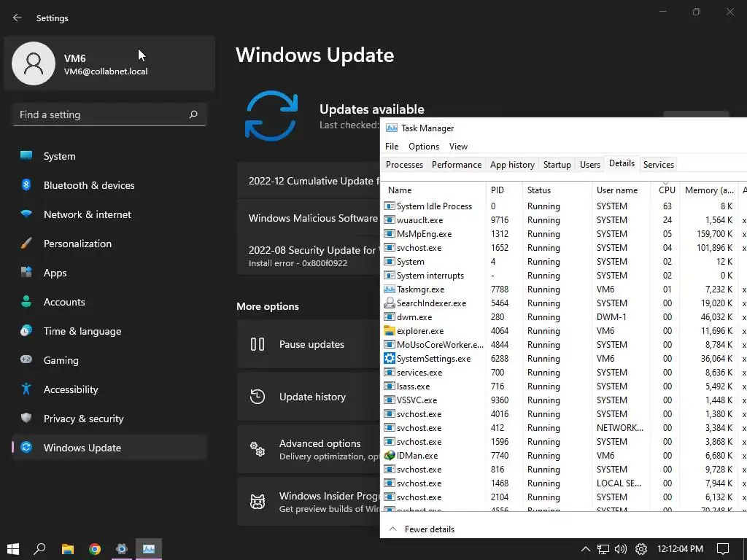Select the System Idle Process row
Image resolution: width=747 pixels, height=560 pixels.
pyautogui.click(x=564, y=206)
